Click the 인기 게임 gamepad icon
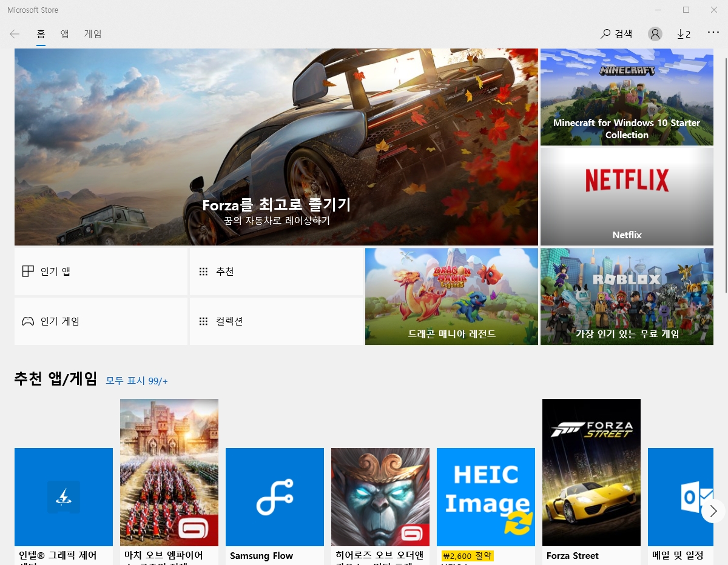 tap(28, 321)
